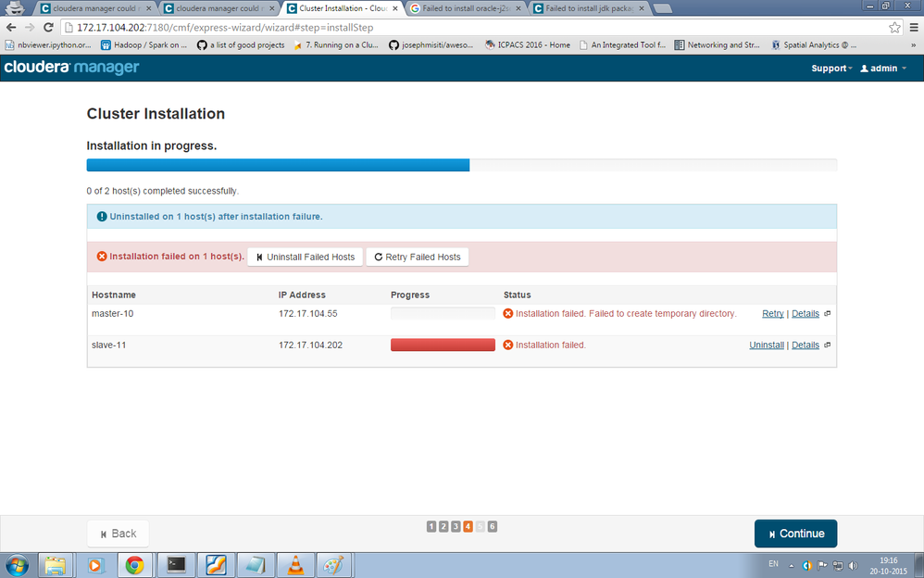Open pop-out icon next to slave-11 Details
Image resolution: width=924 pixels, height=578 pixels.
pyautogui.click(x=828, y=345)
